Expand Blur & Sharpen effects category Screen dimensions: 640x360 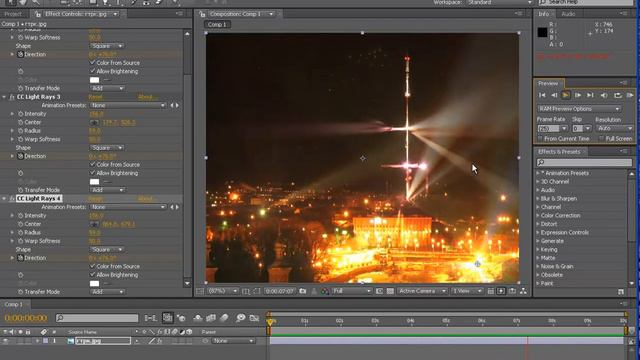[538, 199]
